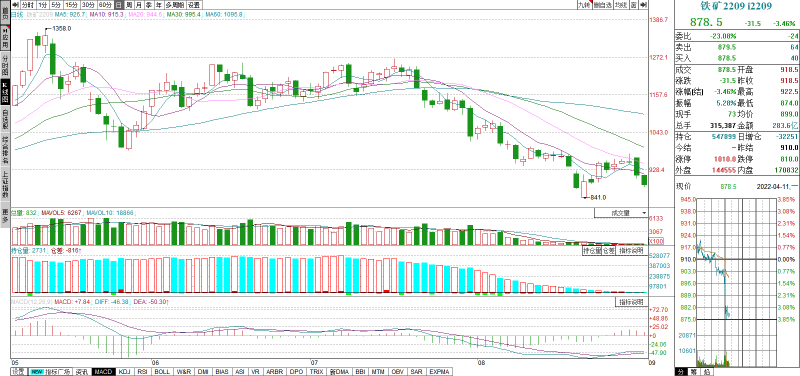Select the BOLL indicator tab
This screenshot has height=376, width=800.
[x=162, y=371]
